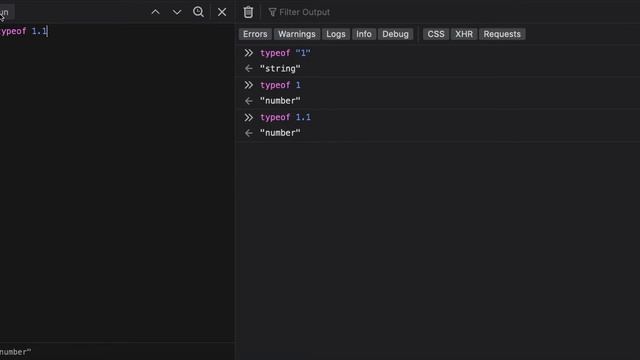Select "number" result below typeof 1

280,101
